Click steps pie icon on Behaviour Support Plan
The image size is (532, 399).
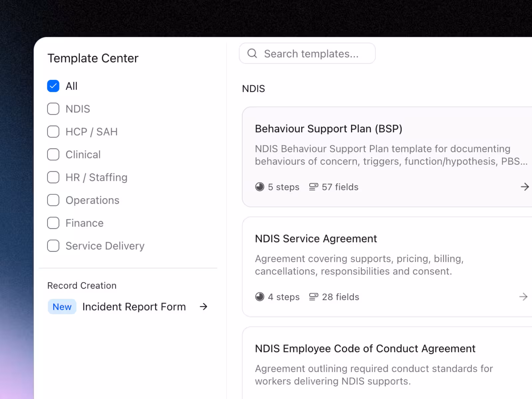click(260, 187)
